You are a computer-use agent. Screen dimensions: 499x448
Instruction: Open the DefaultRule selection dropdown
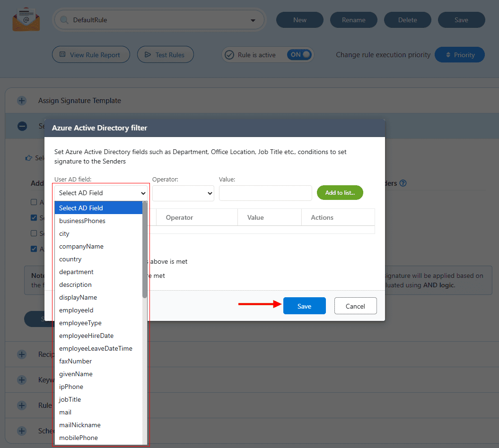pyautogui.click(x=159, y=20)
